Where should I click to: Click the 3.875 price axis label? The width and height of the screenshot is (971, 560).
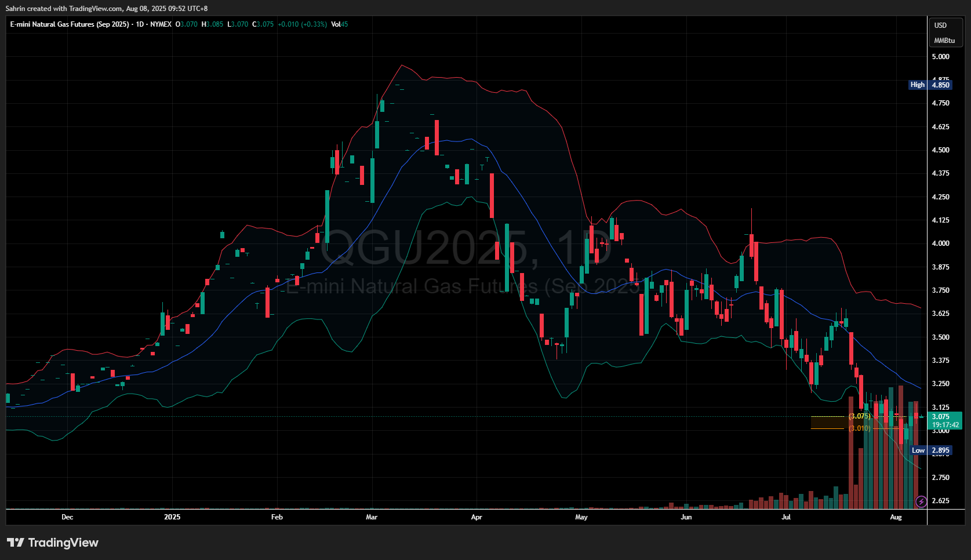click(x=940, y=267)
